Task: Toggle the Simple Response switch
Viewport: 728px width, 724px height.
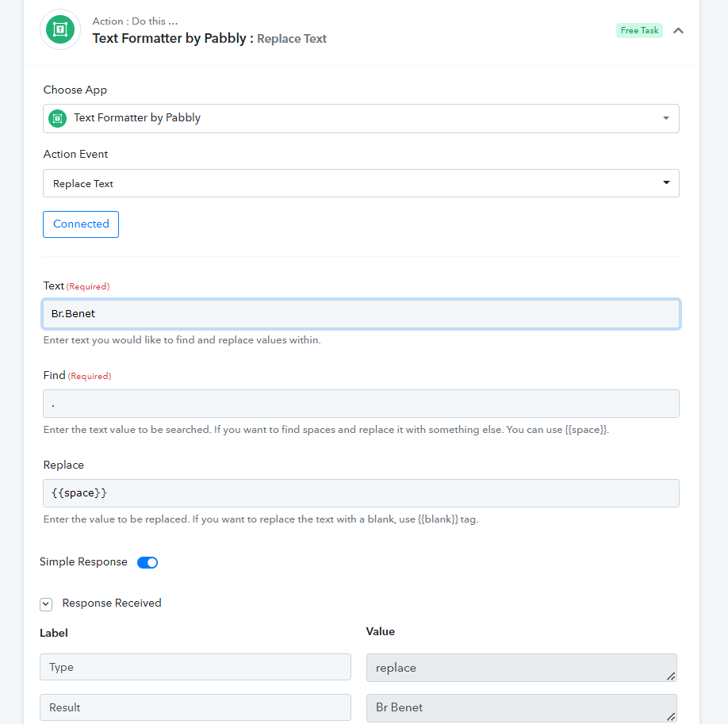Action: click(x=148, y=562)
